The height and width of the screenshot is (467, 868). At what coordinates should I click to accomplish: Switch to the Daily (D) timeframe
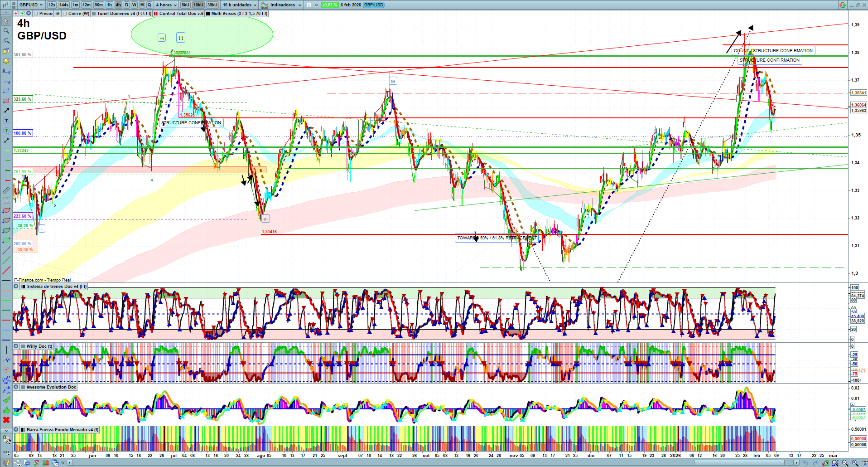tap(126, 5)
